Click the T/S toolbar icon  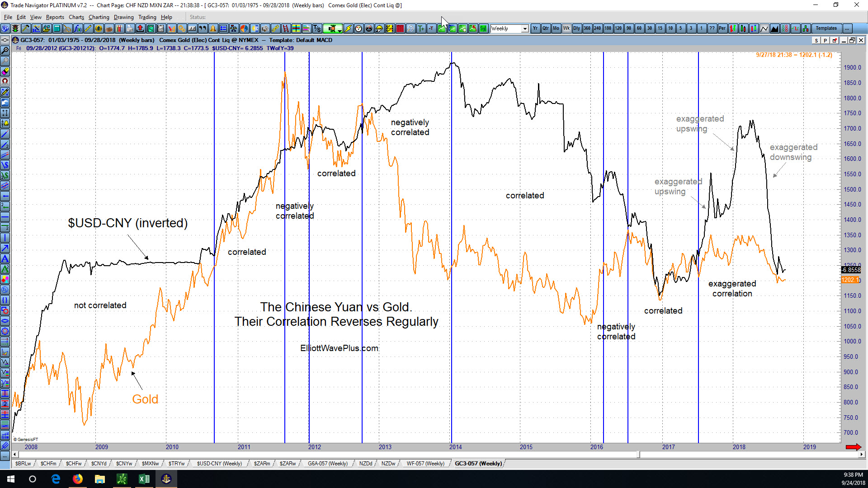point(317,28)
